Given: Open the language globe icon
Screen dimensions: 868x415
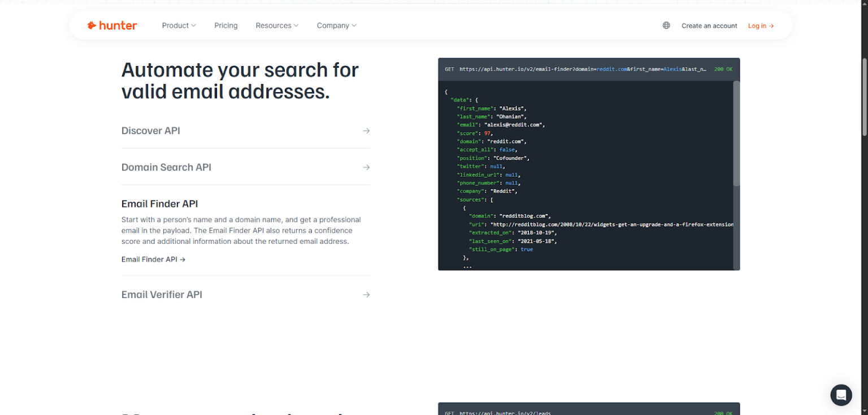Looking at the screenshot, I should (x=666, y=25).
